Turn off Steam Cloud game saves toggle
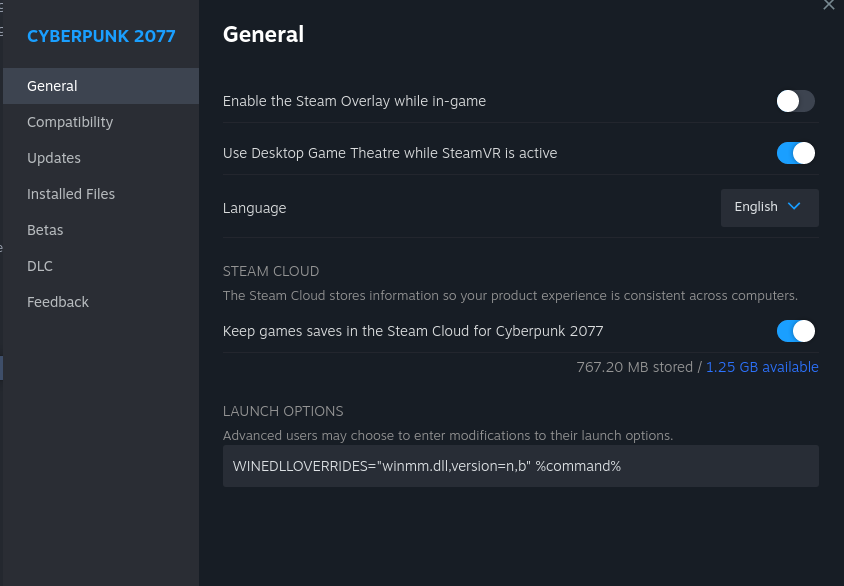The width and height of the screenshot is (844, 586). click(795, 331)
